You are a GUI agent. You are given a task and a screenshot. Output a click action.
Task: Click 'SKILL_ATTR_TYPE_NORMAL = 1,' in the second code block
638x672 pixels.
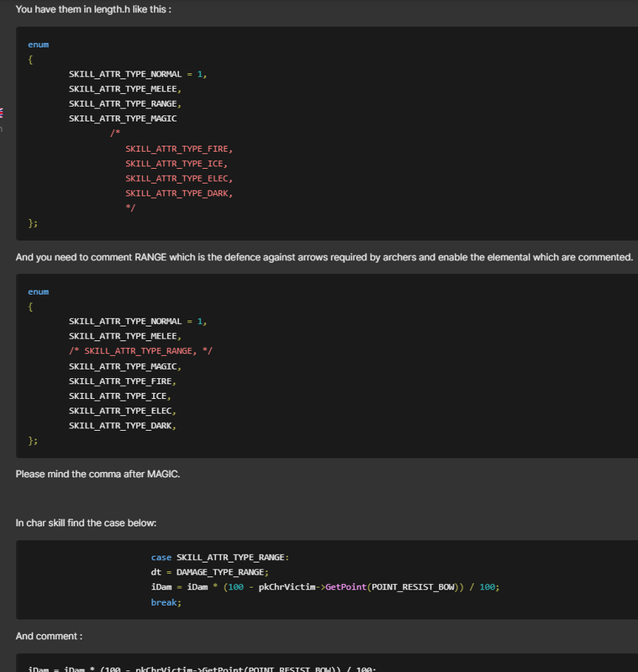click(138, 322)
